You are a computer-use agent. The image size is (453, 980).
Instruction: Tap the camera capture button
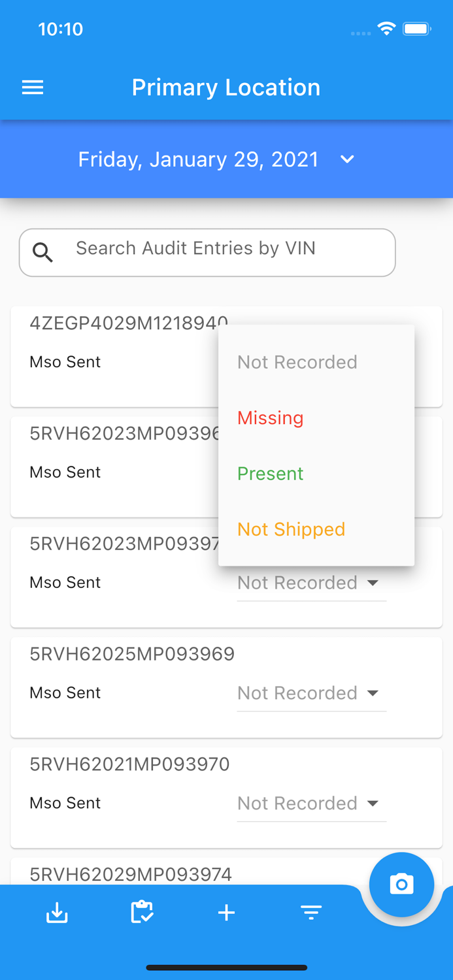(x=401, y=884)
